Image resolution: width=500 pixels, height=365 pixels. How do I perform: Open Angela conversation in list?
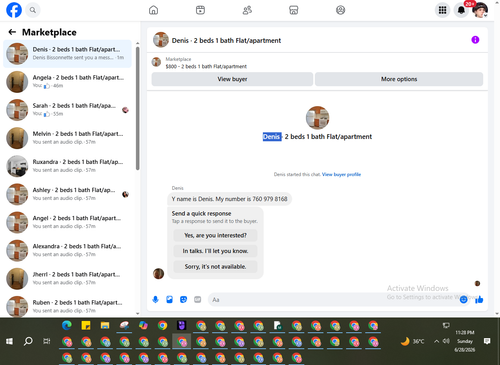pos(67,82)
